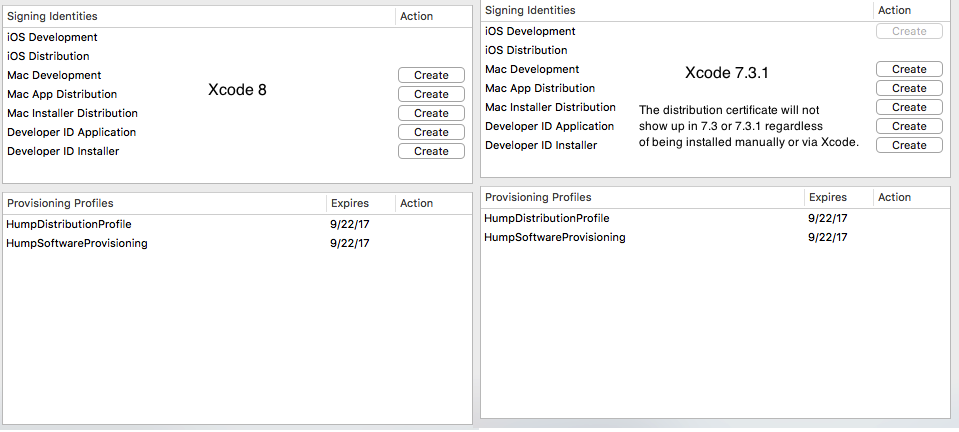Select HumpDistributionProfile in the Xcode 7.3.1 panel
This screenshot has width=959, height=432.
(547, 218)
